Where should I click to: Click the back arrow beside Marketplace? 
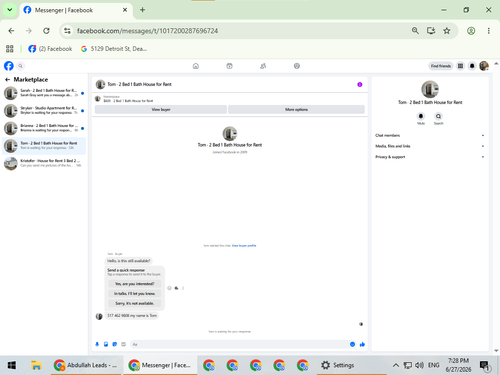tap(7, 80)
